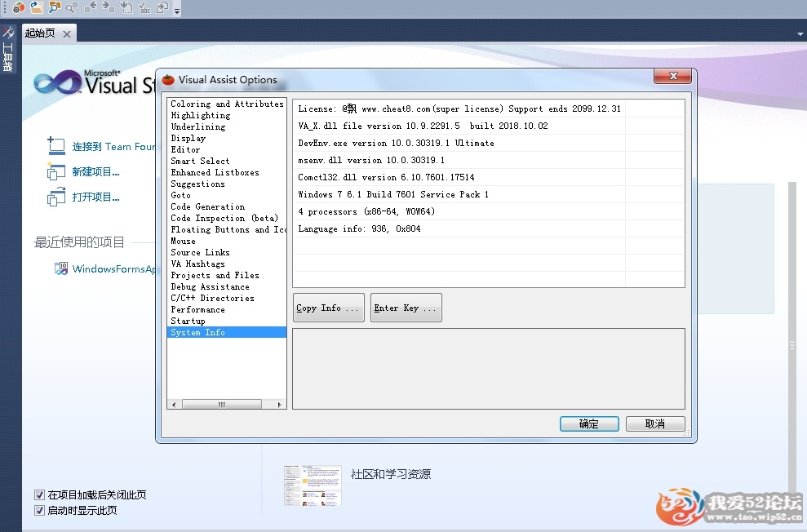
Task: Click the Find Symbol in Solution toolbar icon
Action: click(54, 7)
